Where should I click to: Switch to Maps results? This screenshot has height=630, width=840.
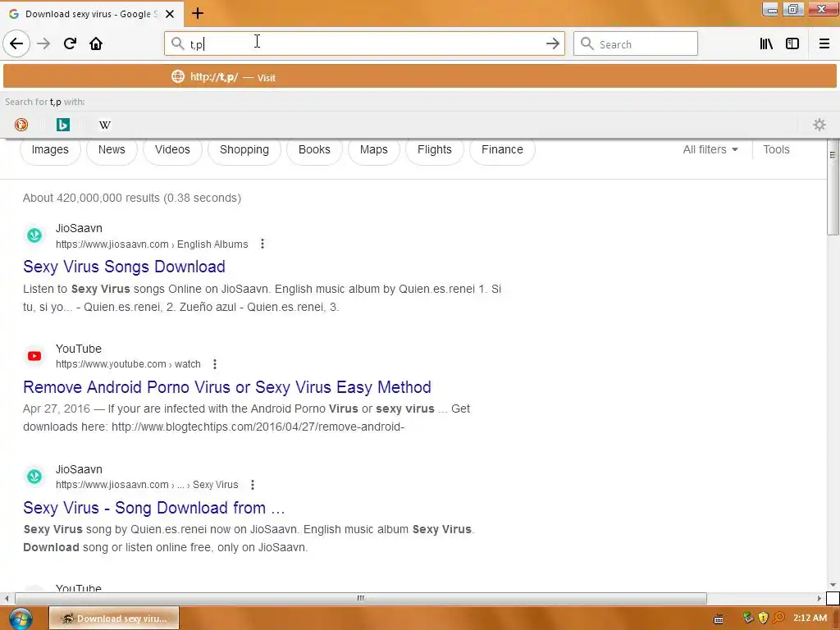[373, 149]
